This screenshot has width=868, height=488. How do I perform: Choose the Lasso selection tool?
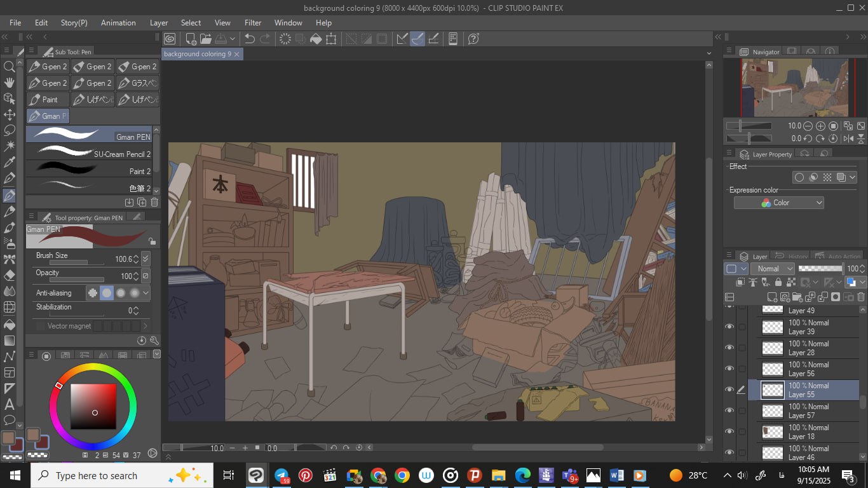pyautogui.click(x=10, y=130)
